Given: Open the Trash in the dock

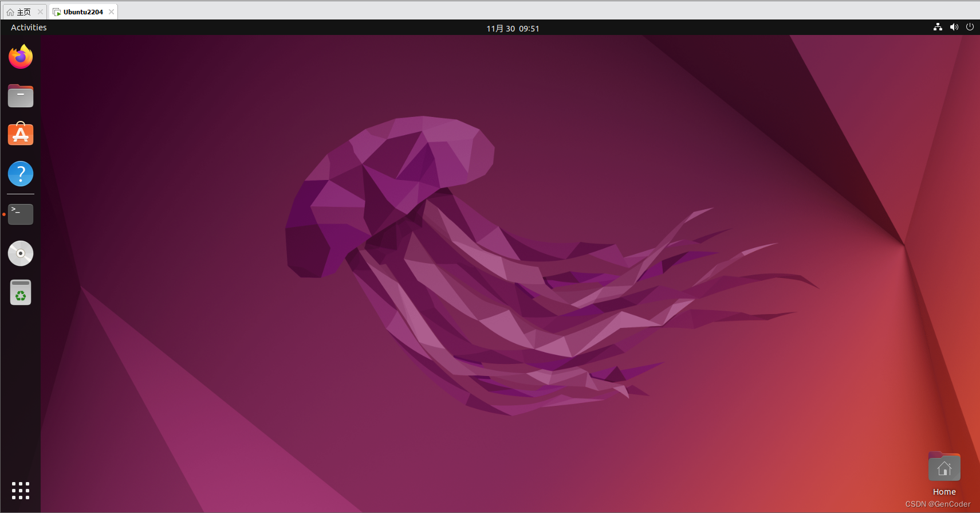Looking at the screenshot, I should pyautogui.click(x=21, y=292).
